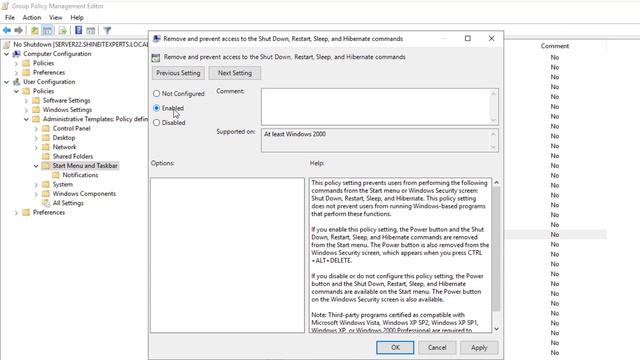This screenshot has width=640, height=360.
Task: Collapse the User Configuration node
Action: click(x=7, y=82)
